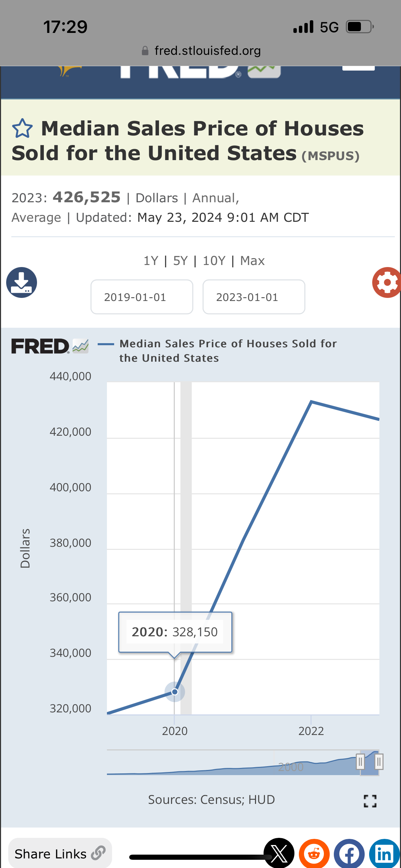Select the 1Y time range
The width and height of the screenshot is (401, 868).
151,261
